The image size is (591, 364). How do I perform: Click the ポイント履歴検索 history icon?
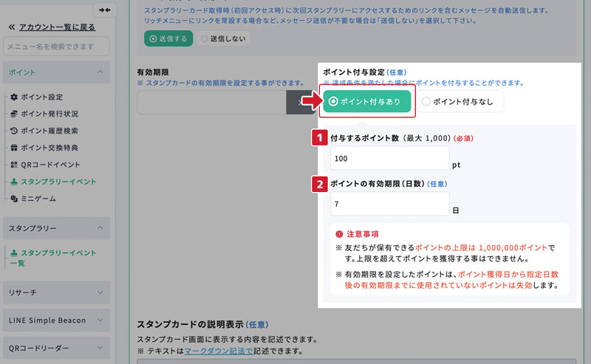point(14,131)
